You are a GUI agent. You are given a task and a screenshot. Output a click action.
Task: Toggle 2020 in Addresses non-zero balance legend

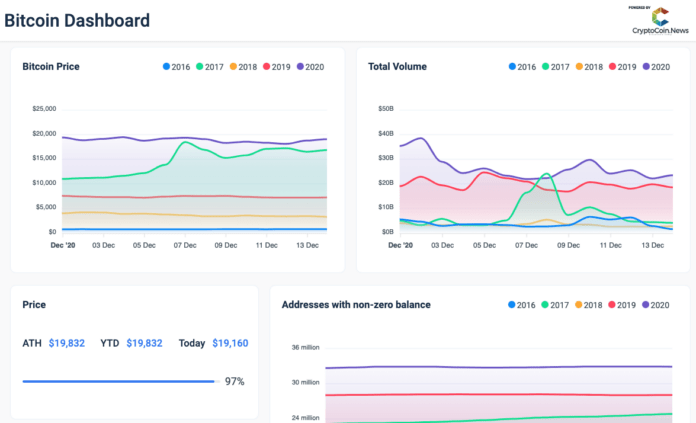pos(656,305)
